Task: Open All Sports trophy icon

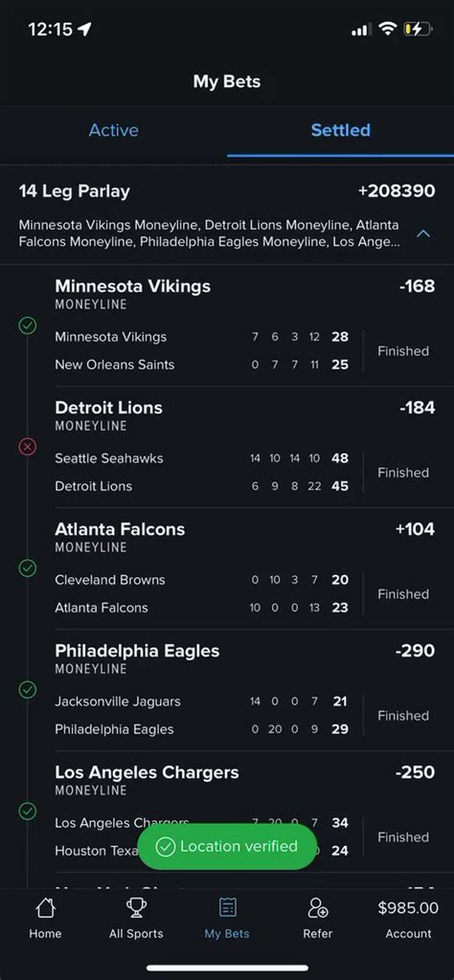Action: (136, 908)
